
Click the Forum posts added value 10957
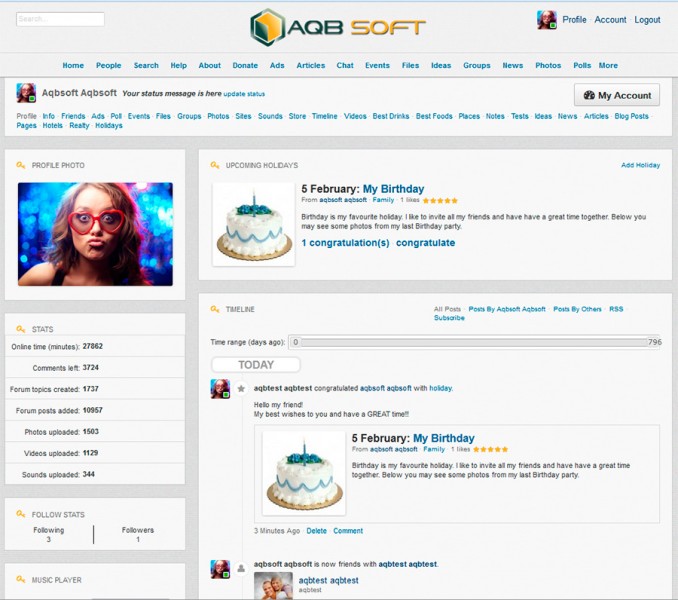(93, 410)
